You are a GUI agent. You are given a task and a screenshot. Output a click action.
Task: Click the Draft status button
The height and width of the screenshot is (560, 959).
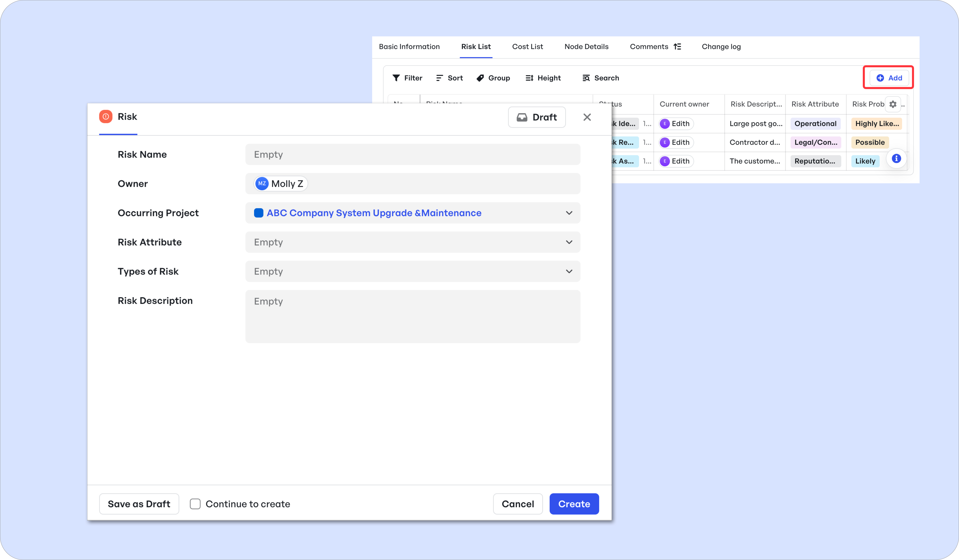pos(537,117)
